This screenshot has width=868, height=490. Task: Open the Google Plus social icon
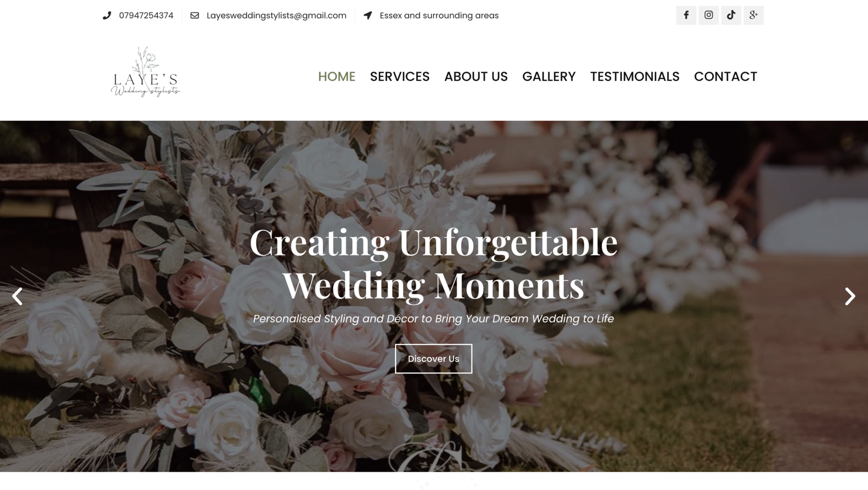click(754, 15)
